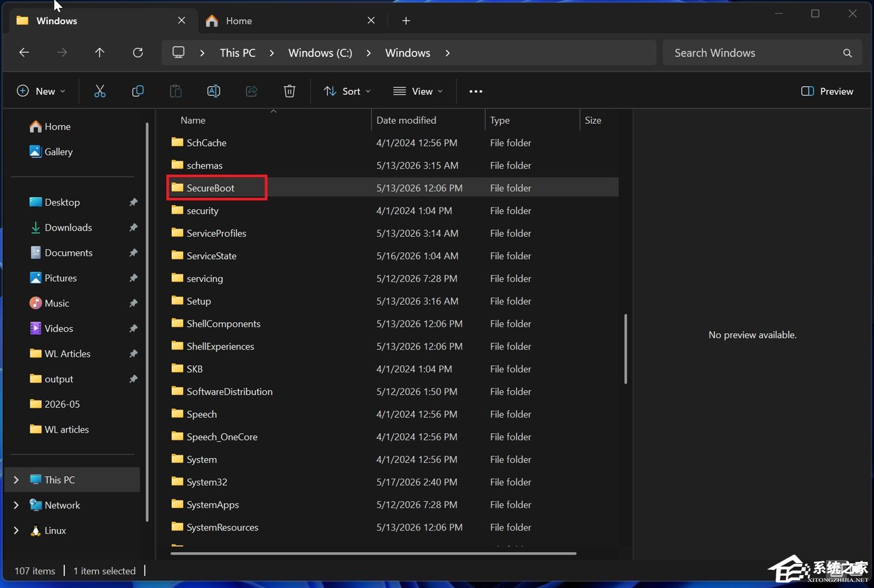Click the Cut scissors icon
The image size is (874, 588).
100,91
